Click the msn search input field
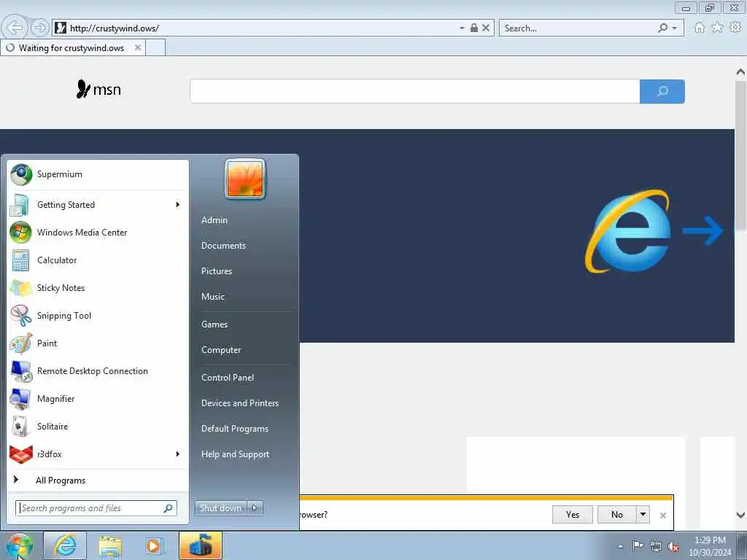This screenshot has height=560, width=747. [414, 91]
